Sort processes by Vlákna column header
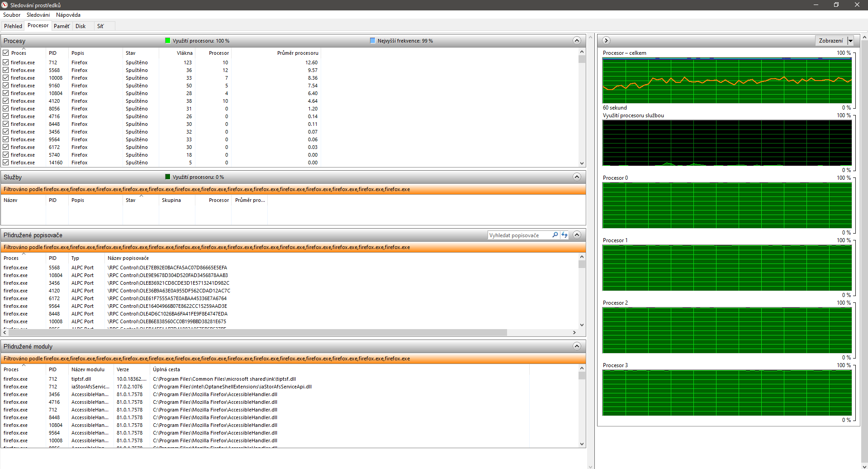868x469 pixels. pyautogui.click(x=184, y=53)
